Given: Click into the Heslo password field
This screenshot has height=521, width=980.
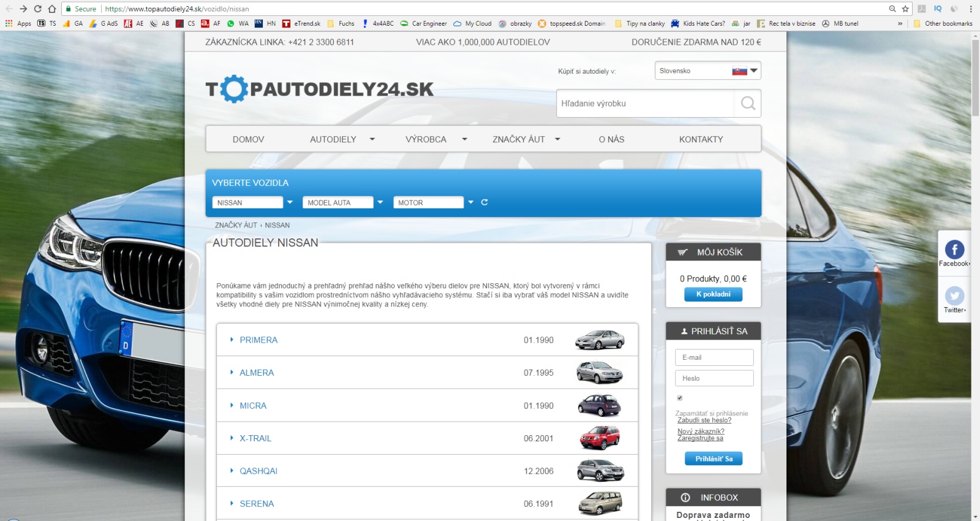Looking at the screenshot, I should pyautogui.click(x=714, y=378).
